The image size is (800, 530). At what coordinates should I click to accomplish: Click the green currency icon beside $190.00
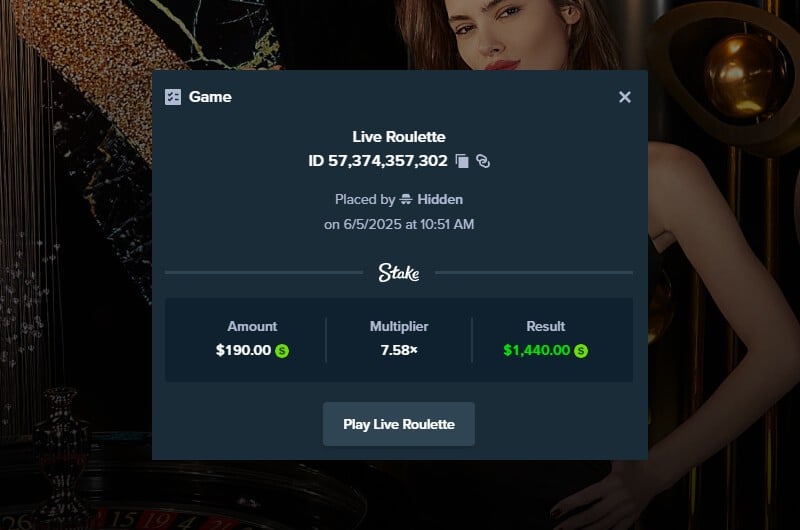(282, 351)
